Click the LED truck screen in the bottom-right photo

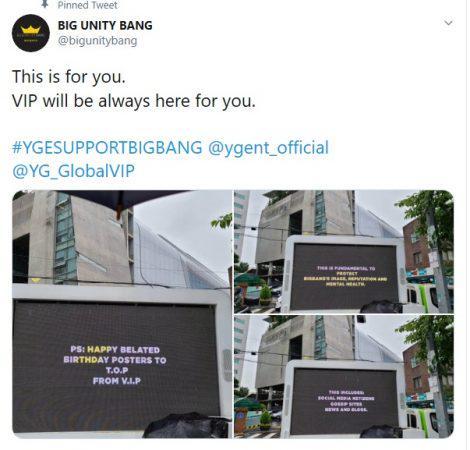click(x=344, y=401)
